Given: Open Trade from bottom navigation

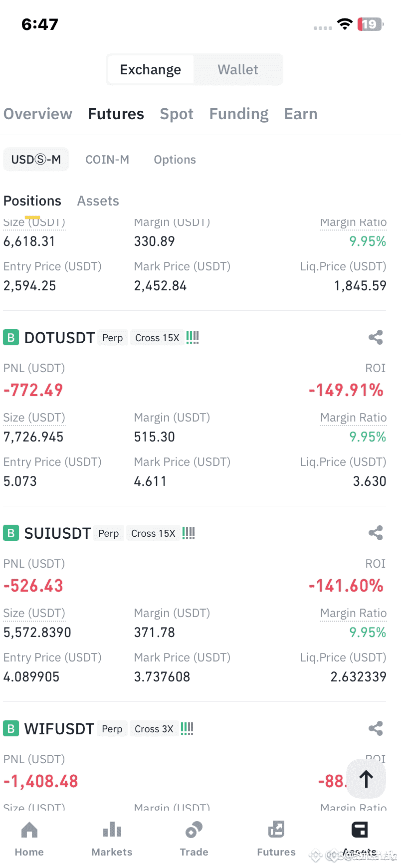Looking at the screenshot, I should 194,839.
